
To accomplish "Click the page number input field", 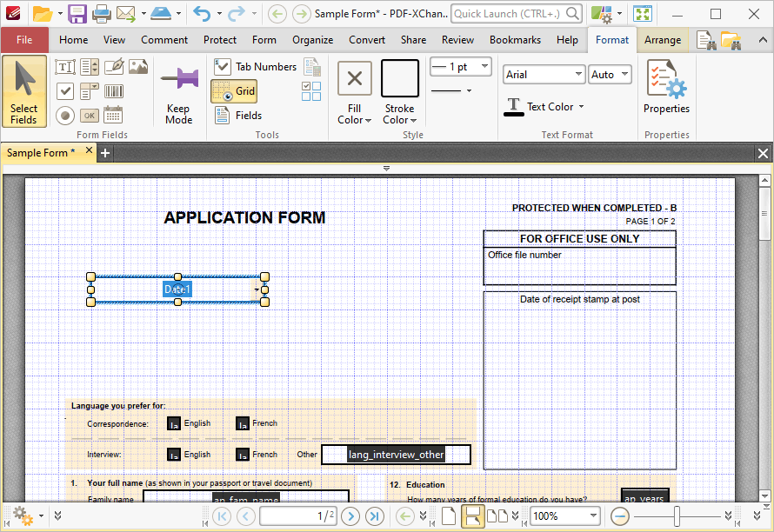I will [x=298, y=516].
